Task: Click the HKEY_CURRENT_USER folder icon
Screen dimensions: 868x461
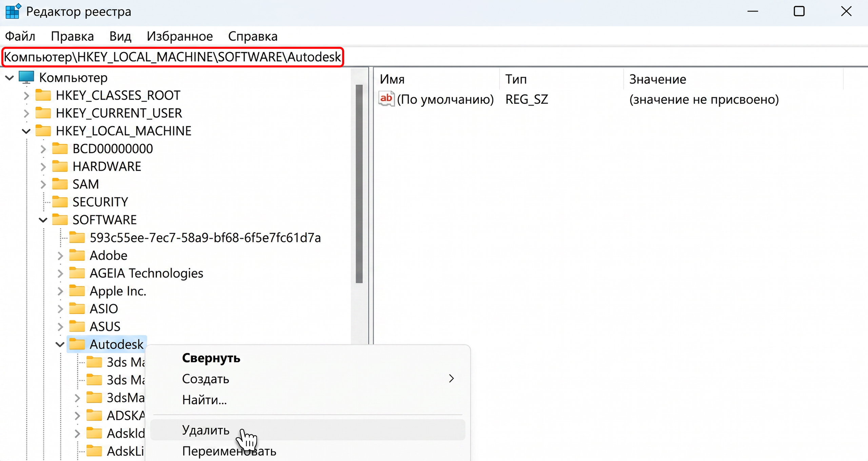Action: [43, 113]
